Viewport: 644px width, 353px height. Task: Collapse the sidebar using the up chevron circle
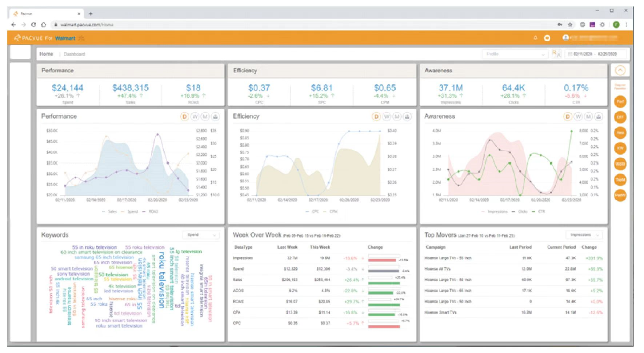pos(620,70)
